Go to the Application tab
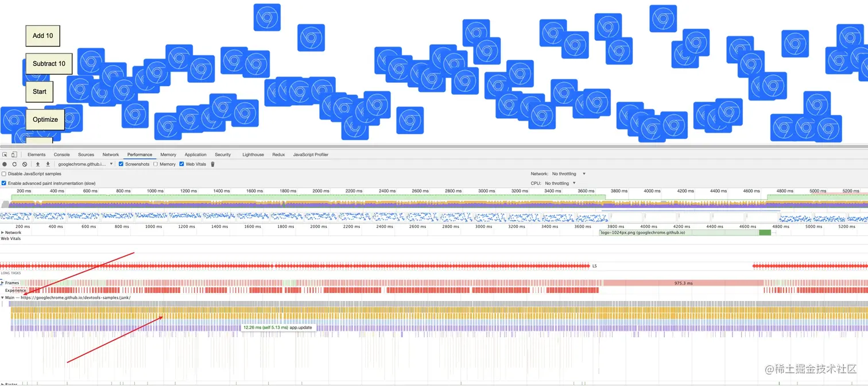This screenshot has height=386, width=868. click(195, 155)
